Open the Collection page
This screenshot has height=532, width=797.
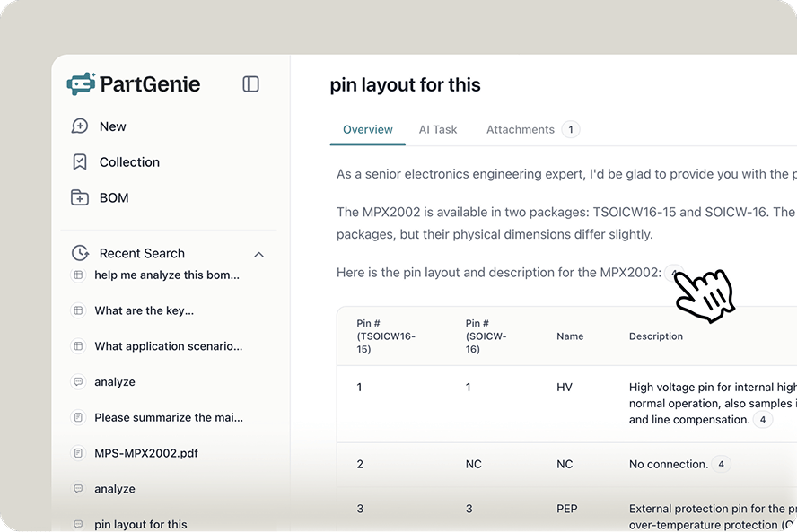click(x=129, y=162)
